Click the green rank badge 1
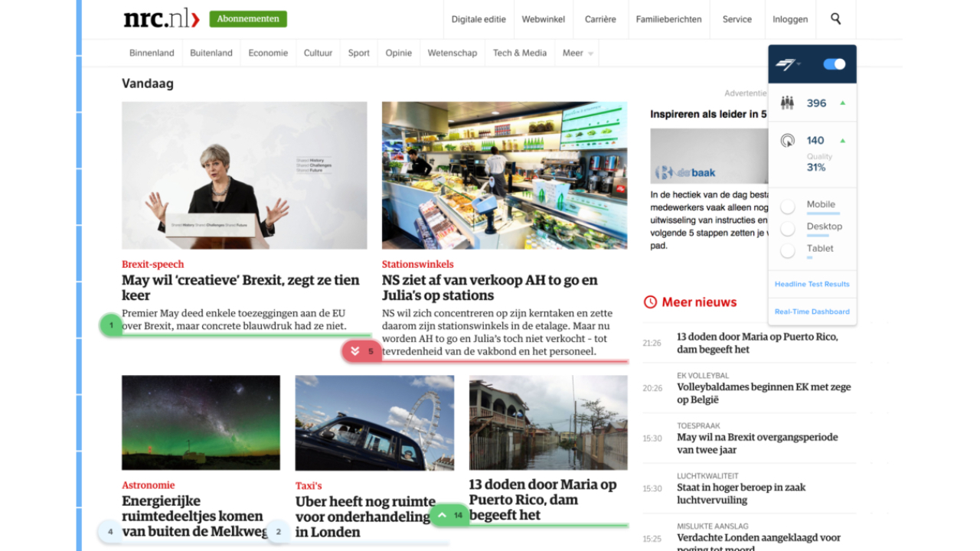 pos(111,325)
